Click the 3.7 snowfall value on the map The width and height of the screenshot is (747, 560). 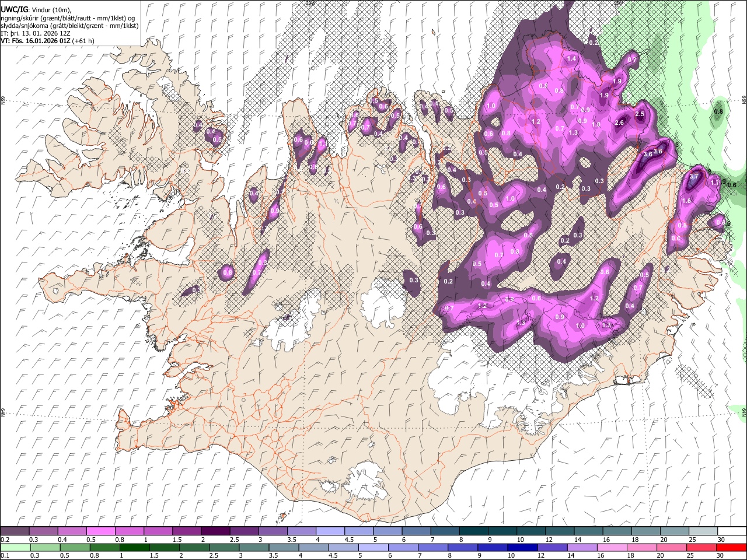pos(694,176)
